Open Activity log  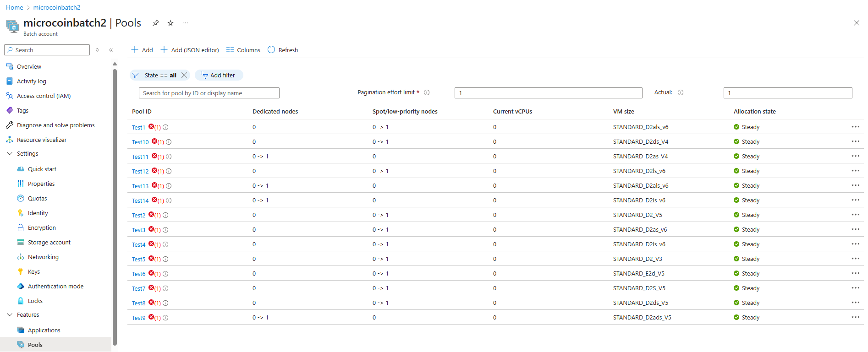[31, 81]
